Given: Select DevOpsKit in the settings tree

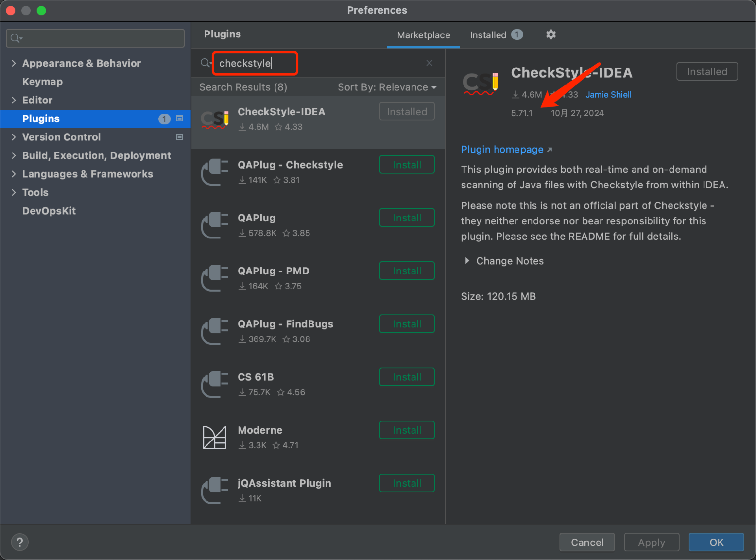Looking at the screenshot, I should [49, 211].
